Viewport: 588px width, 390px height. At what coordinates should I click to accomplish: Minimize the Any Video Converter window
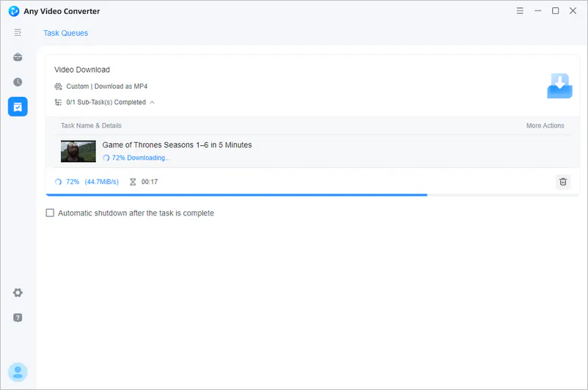537,11
